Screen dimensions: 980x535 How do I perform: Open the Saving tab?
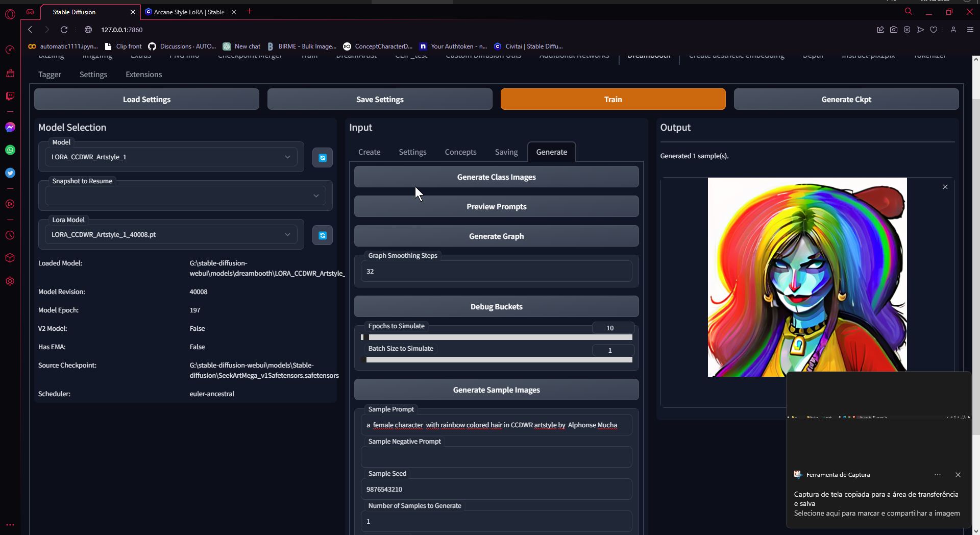(506, 152)
